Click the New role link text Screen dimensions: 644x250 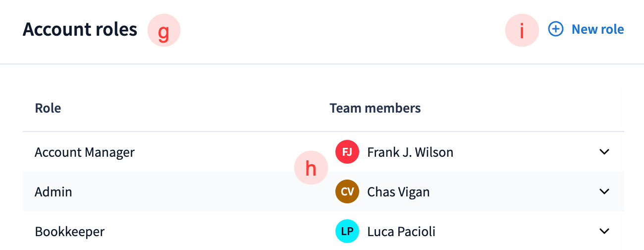point(597,29)
